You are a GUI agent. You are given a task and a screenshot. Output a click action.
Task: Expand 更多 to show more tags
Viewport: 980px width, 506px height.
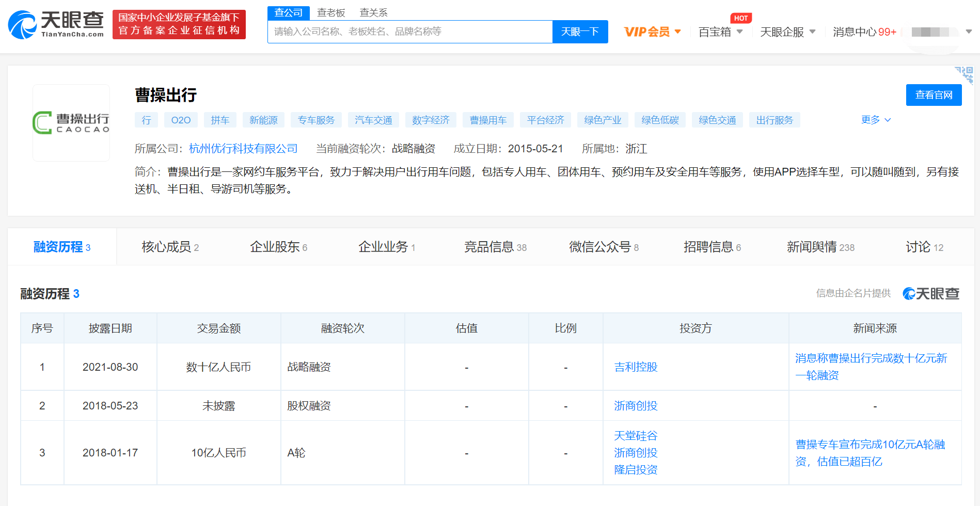[876, 120]
